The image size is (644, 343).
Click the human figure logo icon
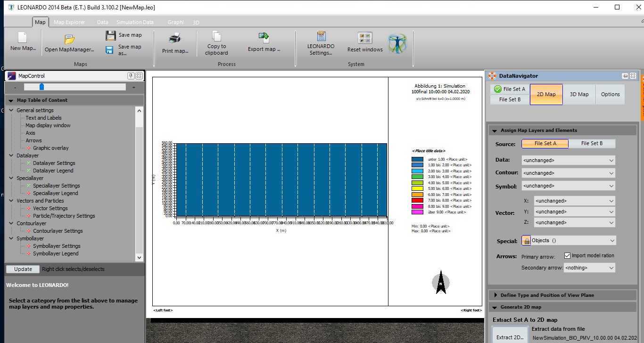(397, 43)
